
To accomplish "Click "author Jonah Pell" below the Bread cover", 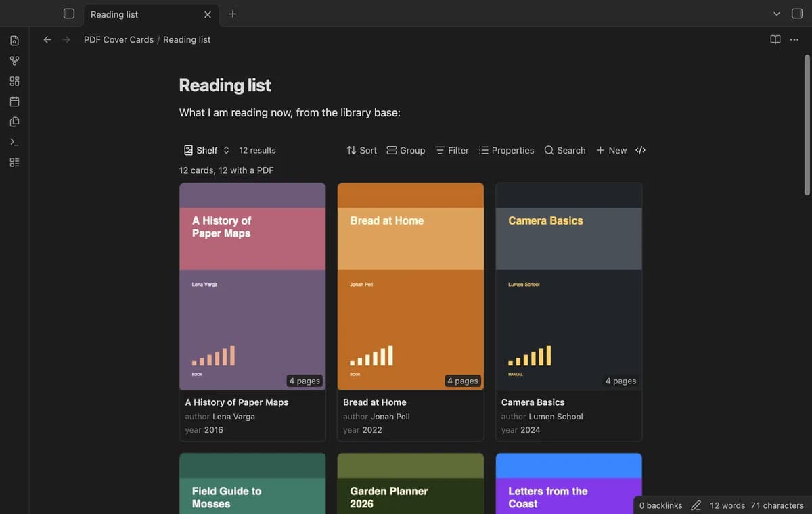I will tap(377, 417).
